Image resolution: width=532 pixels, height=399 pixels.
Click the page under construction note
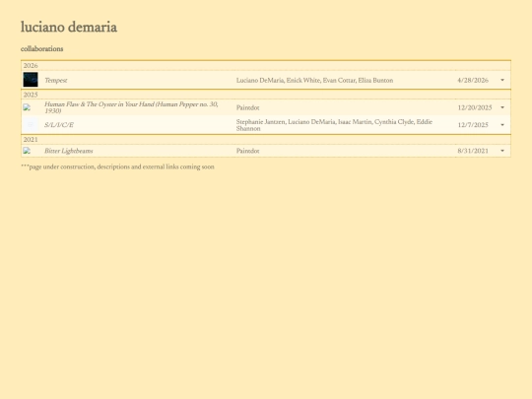click(x=117, y=166)
